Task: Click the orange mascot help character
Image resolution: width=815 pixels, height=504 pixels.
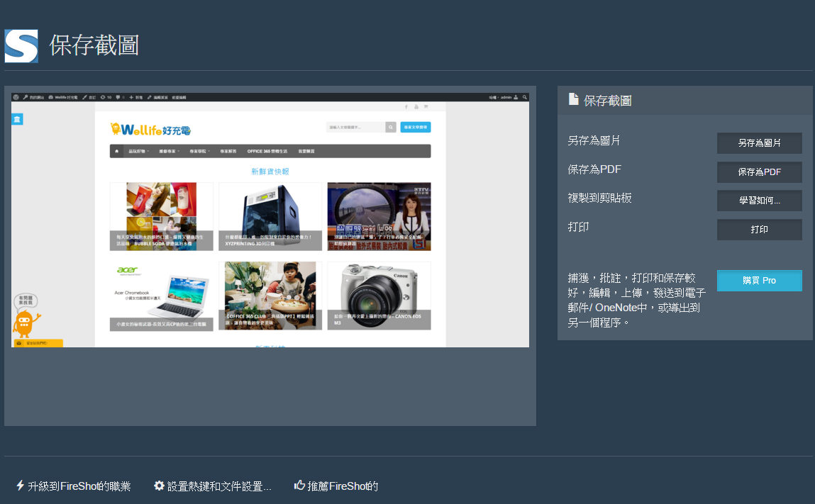Action: click(x=24, y=323)
